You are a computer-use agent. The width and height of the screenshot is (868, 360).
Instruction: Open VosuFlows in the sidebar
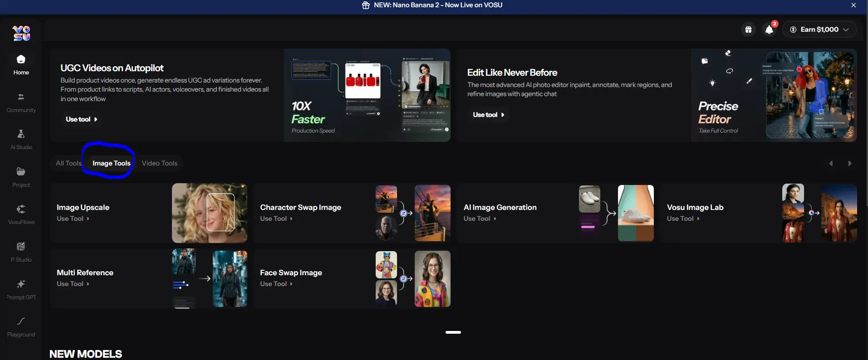pyautogui.click(x=21, y=215)
